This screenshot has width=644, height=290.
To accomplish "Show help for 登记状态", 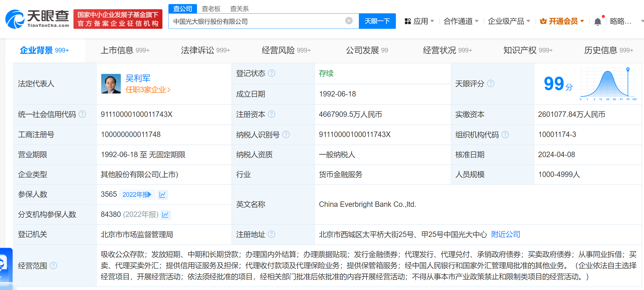I will pyautogui.click(x=272, y=73).
